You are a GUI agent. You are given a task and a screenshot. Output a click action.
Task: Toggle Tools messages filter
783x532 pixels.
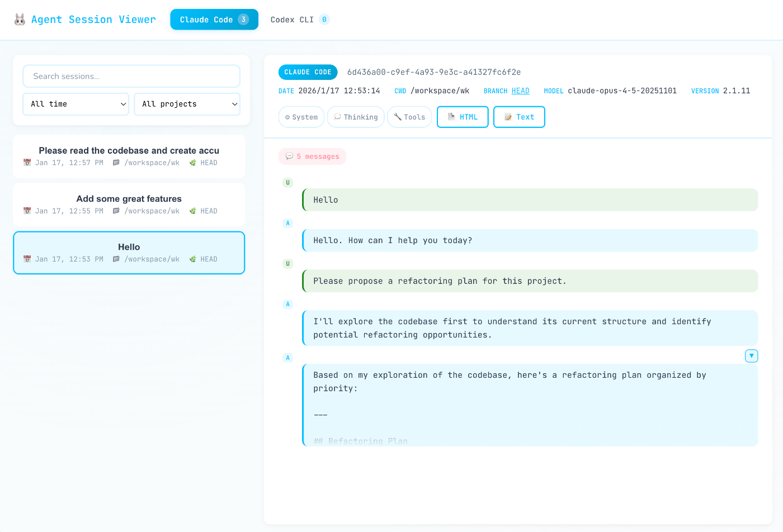point(409,117)
